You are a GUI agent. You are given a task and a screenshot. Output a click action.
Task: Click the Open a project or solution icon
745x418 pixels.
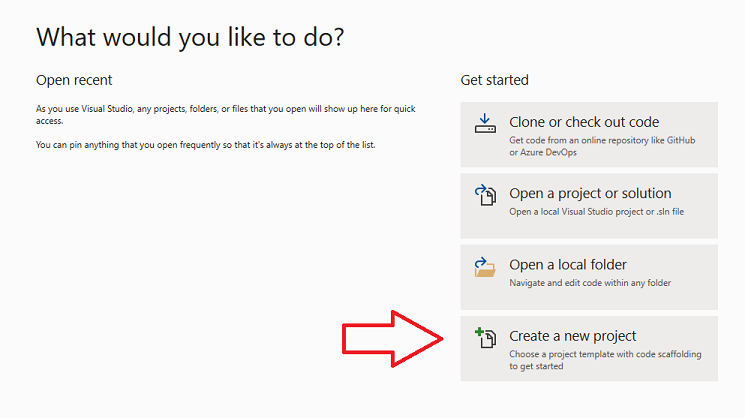pos(485,195)
